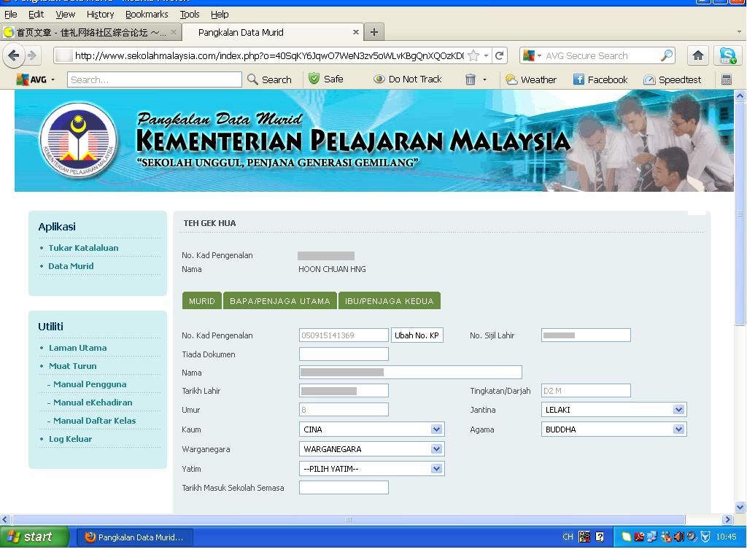The image size is (747, 560).
Task: Launch Speedtest from the AVG toolbar
Action: pyautogui.click(x=672, y=79)
